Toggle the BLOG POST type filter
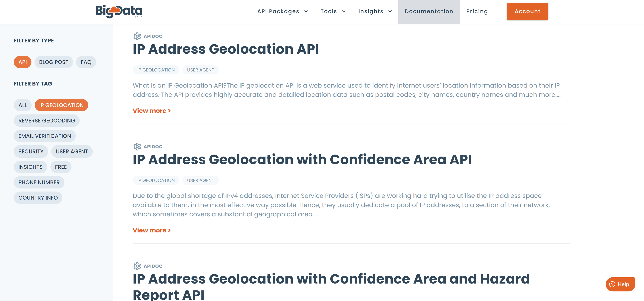This screenshot has height=301, width=644. (x=54, y=62)
